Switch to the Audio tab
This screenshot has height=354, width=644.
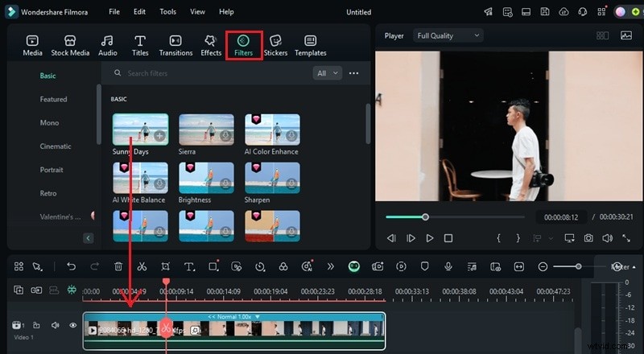(x=108, y=45)
